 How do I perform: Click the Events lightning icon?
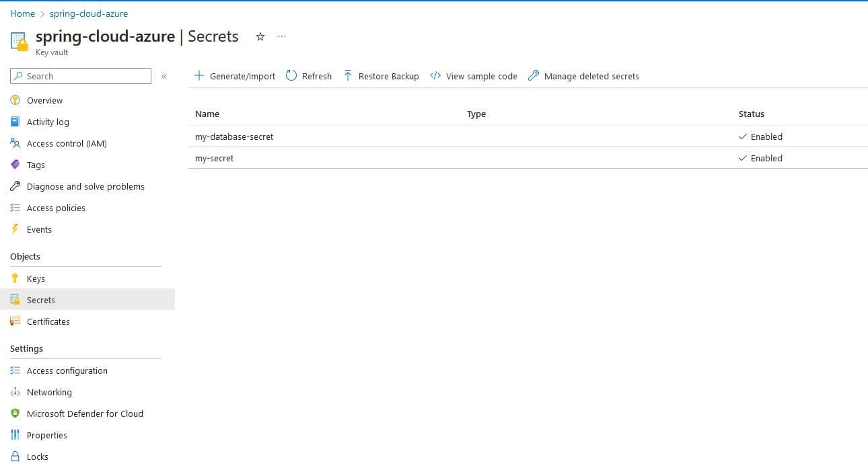click(15, 229)
